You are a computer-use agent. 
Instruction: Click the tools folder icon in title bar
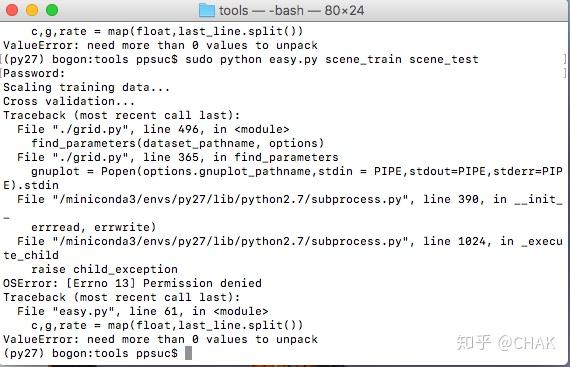click(x=206, y=10)
